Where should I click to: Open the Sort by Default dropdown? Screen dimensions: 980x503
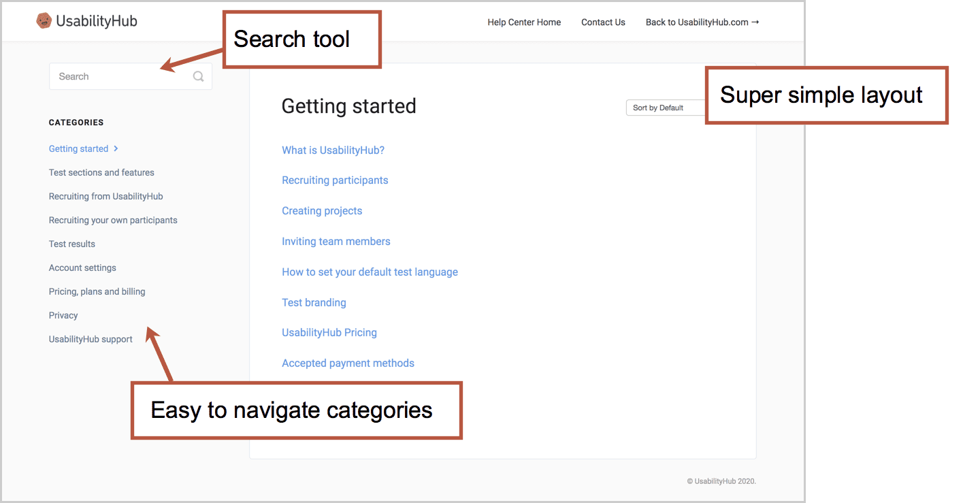(x=666, y=108)
